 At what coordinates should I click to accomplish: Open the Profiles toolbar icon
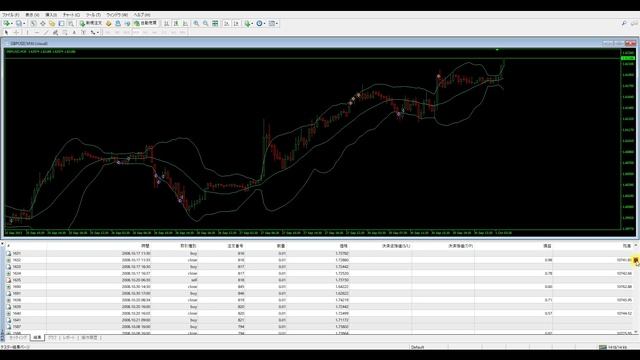tap(18, 23)
